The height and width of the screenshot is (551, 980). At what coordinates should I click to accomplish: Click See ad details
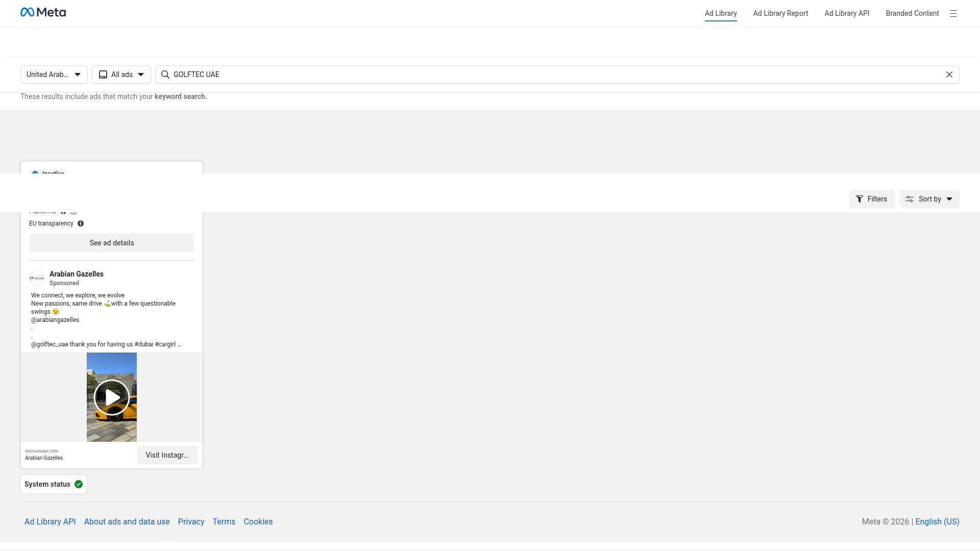tap(112, 243)
